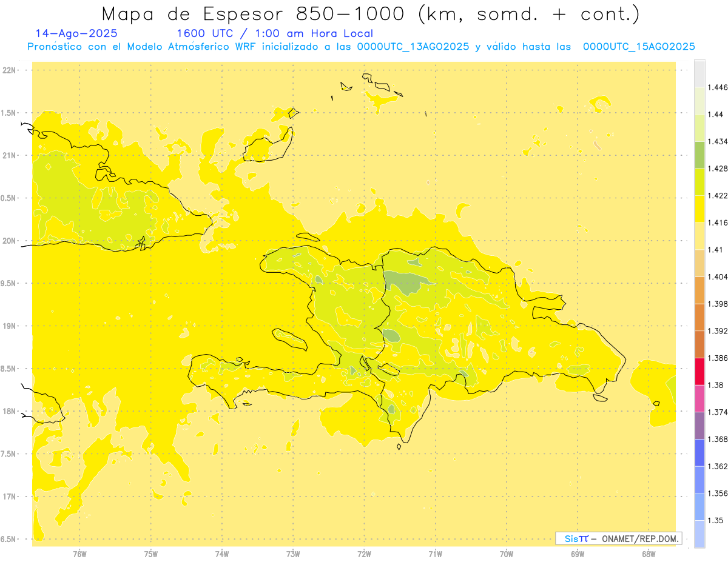Click the 75W longitude label
The image size is (728, 562).
click(x=151, y=554)
